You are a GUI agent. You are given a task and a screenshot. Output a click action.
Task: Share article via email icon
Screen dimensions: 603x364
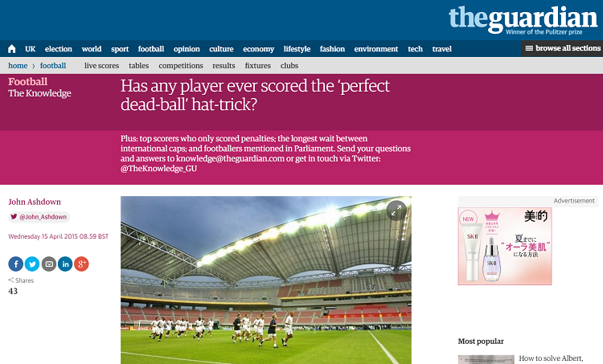[x=49, y=264]
